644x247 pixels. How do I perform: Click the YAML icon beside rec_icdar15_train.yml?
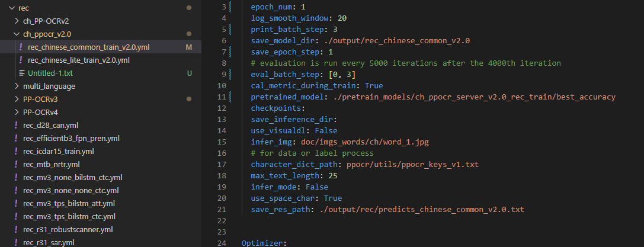click(16, 151)
